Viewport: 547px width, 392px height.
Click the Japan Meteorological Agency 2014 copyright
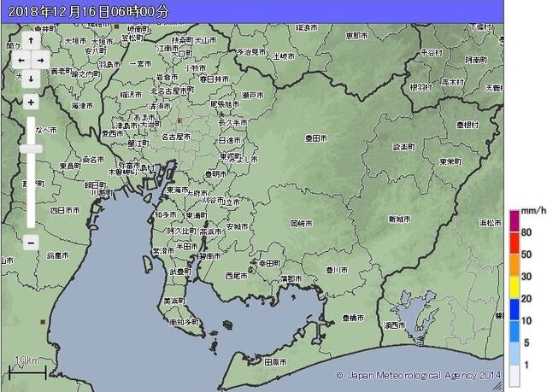click(x=419, y=375)
